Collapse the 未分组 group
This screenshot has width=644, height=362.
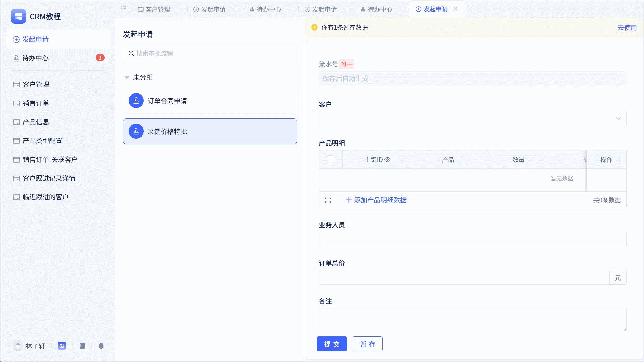[x=127, y=77]
